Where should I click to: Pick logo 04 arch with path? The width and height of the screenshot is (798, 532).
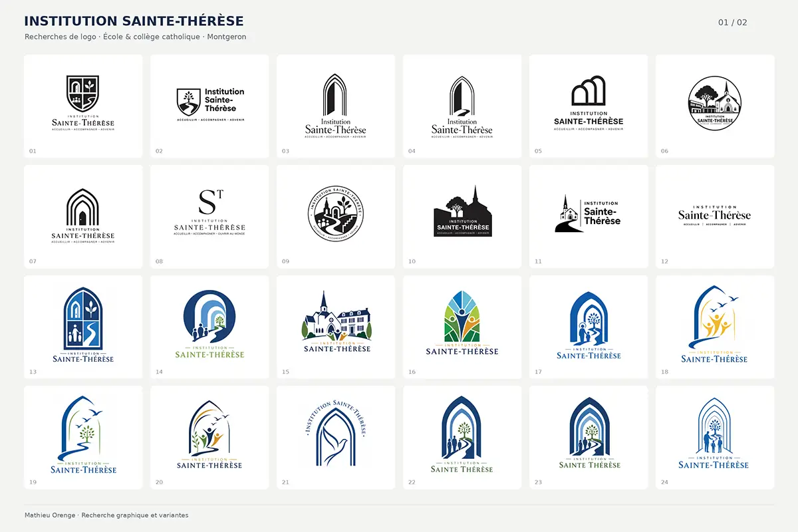click(x=462, y=106)
